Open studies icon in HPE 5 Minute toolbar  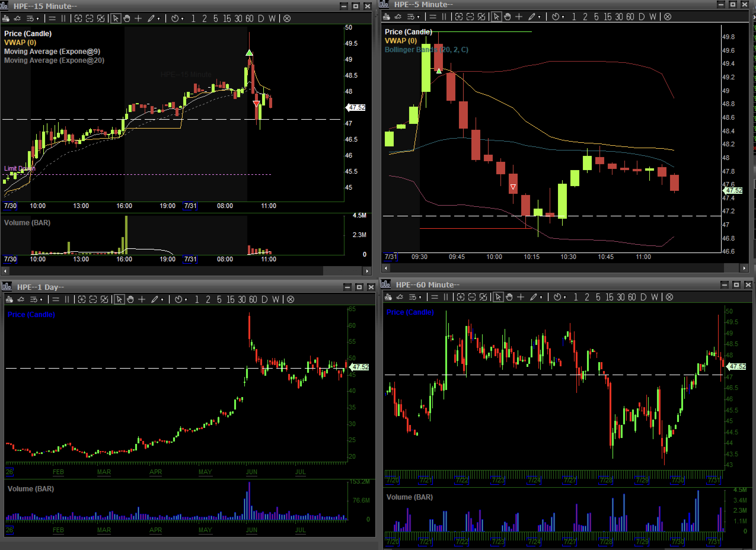coord(398,17)
